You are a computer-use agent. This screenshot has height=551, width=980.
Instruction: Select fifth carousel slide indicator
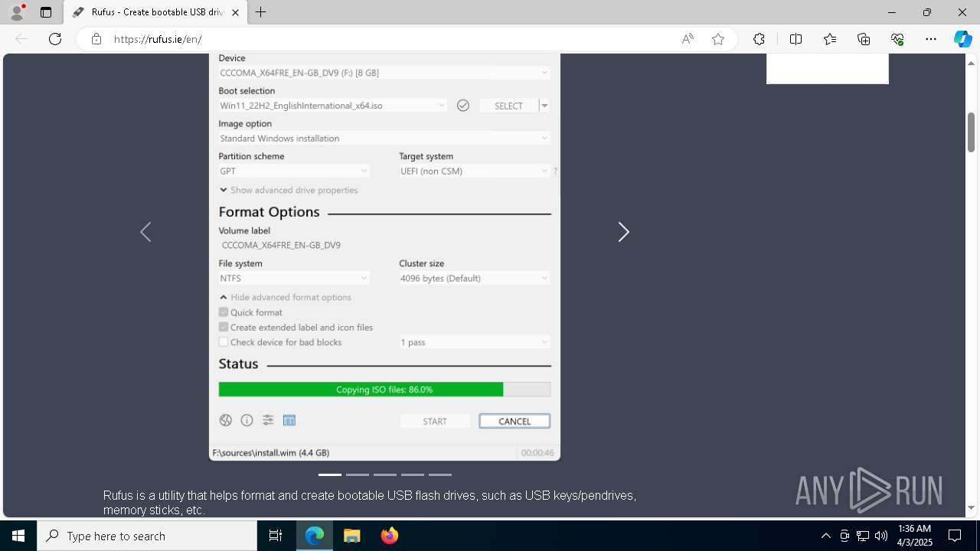[440, 474]
